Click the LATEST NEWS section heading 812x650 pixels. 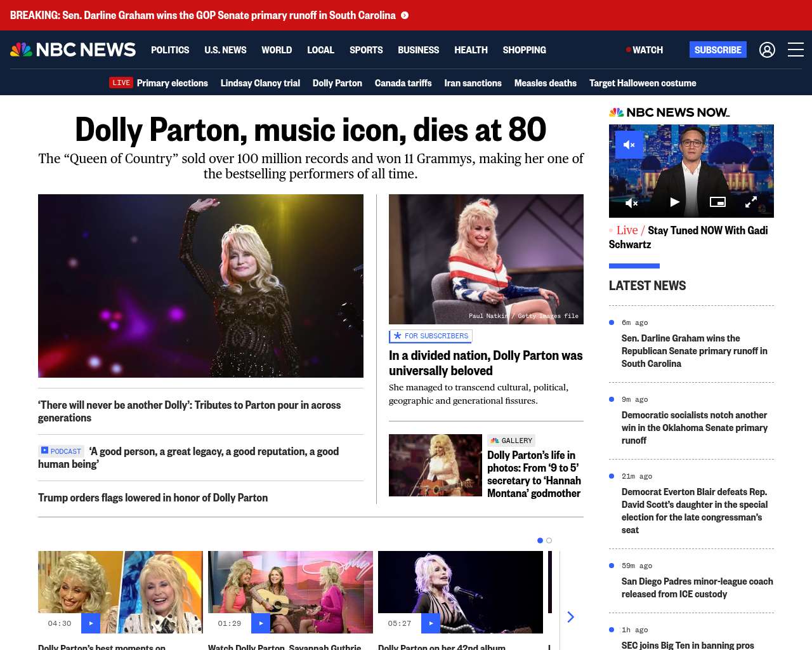point(647,286)
